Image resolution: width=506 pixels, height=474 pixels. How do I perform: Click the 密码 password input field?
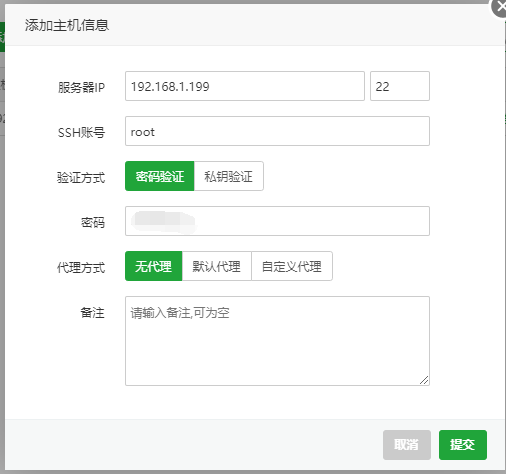(277, 221)
